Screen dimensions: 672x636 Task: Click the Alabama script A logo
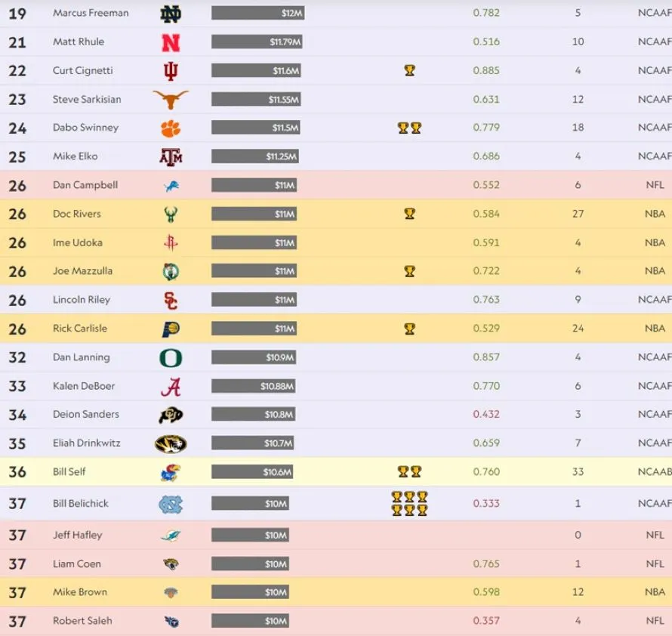171,387
